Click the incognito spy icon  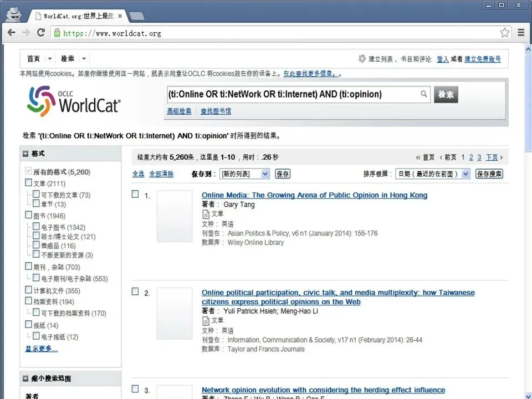(13, 14)
